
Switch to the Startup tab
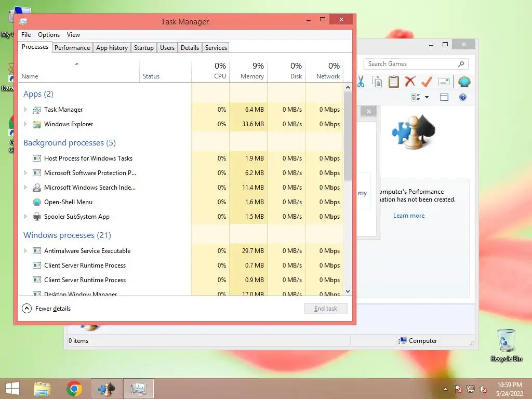[x=144, y=48]
